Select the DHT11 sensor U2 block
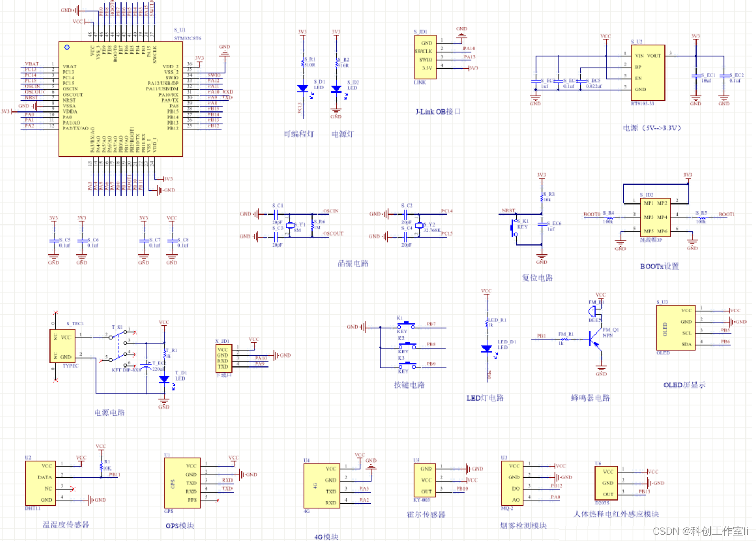Image resolution: width=756 pixels, height=541 pixels. pyautogui.click(x=41, y=483)
